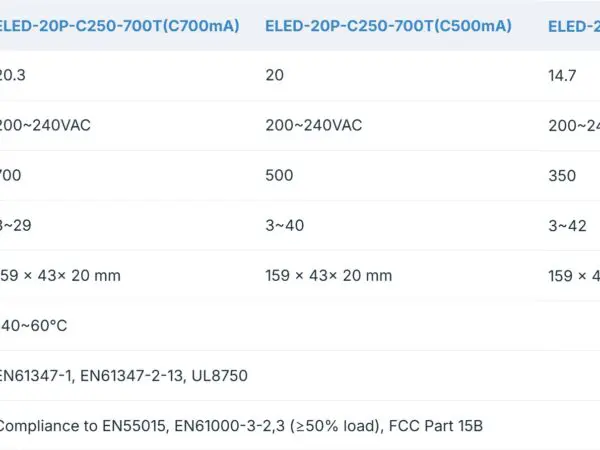Open the ELED-20P-C250-700T(C700mA) product link
The image size is (600, 450).
(120, 26)
